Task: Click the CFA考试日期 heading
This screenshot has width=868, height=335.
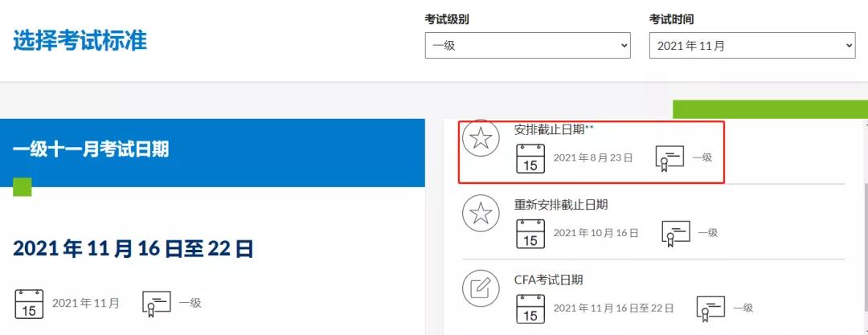Action: 549,280
